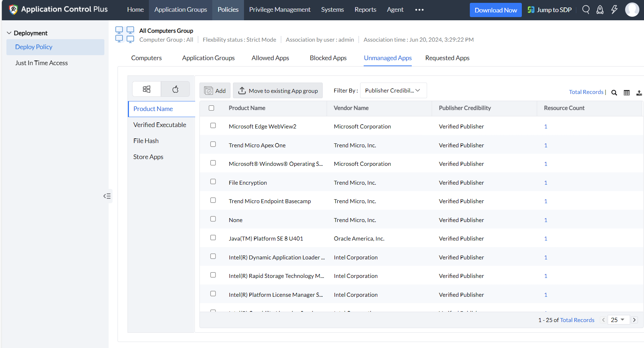This screenshot has width=644, height=348.
Task: Open the Reports menu in top navigation
Action: 365,10
